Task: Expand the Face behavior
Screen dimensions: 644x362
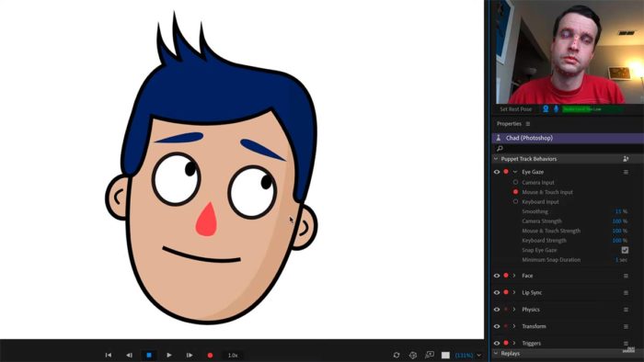Action: [514, 276]
